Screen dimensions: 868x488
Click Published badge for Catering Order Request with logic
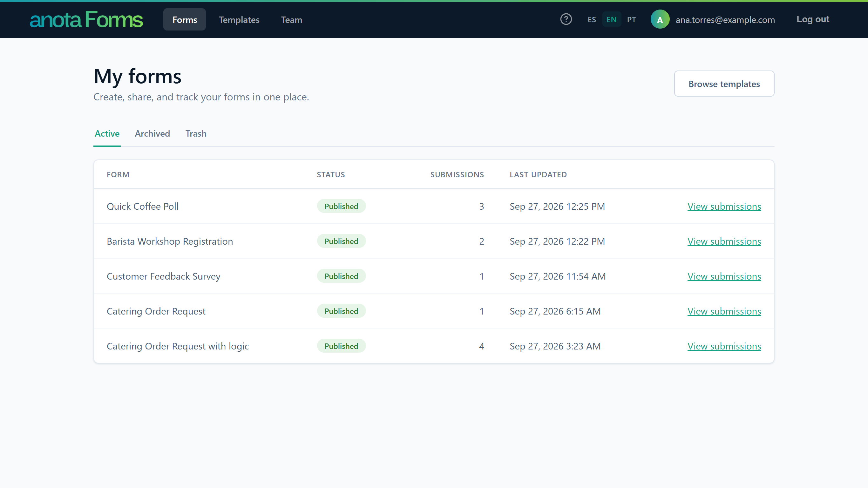[341, 346]
